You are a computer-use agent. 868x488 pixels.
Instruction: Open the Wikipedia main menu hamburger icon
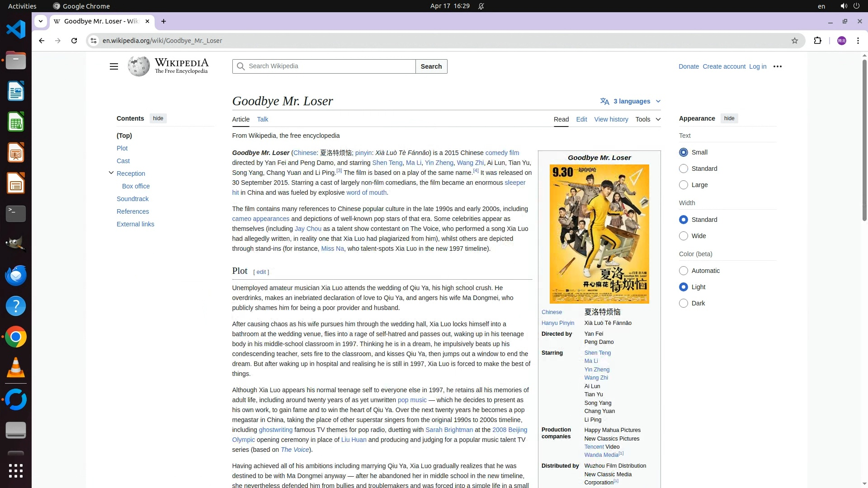pos(113,66)
